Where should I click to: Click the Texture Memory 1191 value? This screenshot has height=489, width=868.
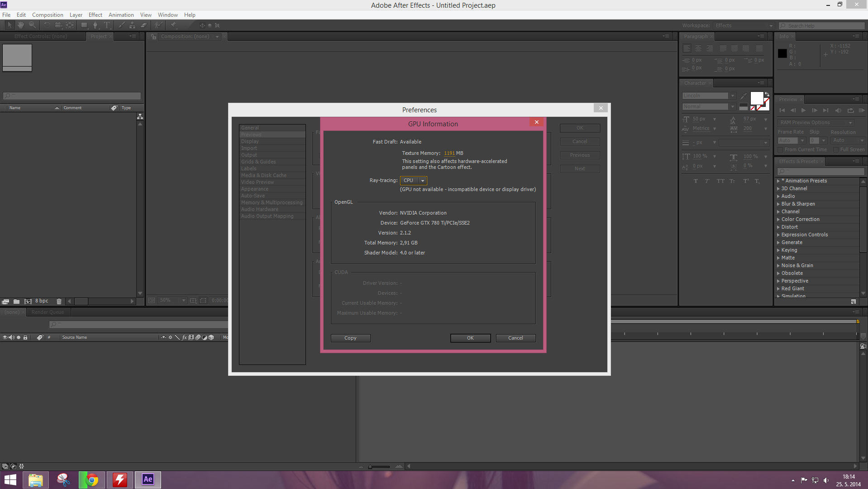(449, 153)
